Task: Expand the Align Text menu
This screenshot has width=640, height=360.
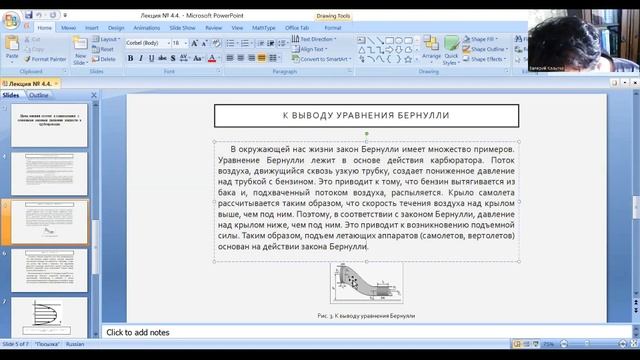Action: pos(310,49)
